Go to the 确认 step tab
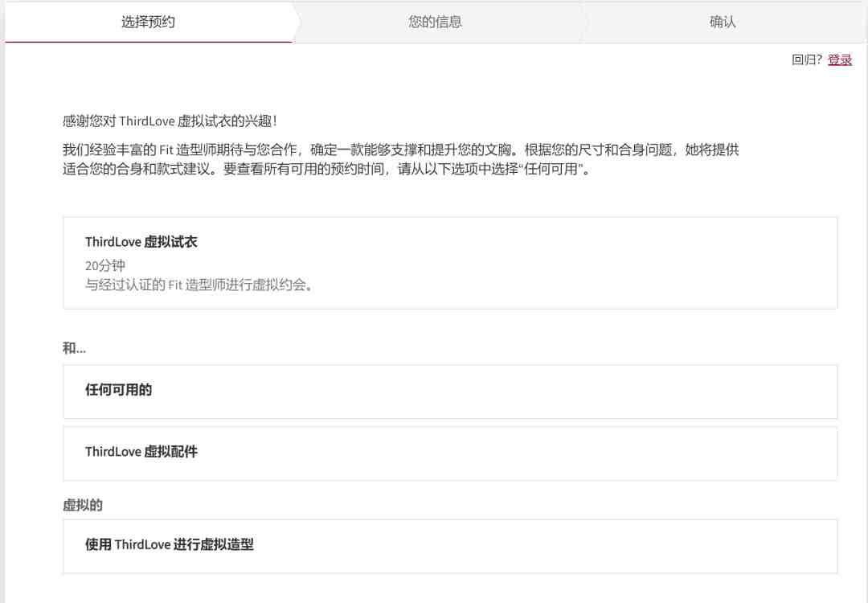 pos(723,23)
